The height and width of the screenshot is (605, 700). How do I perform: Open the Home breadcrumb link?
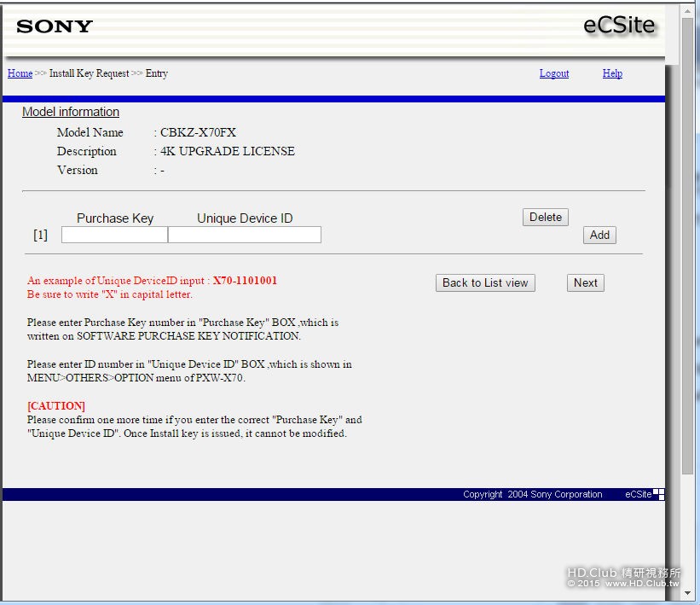20,73
